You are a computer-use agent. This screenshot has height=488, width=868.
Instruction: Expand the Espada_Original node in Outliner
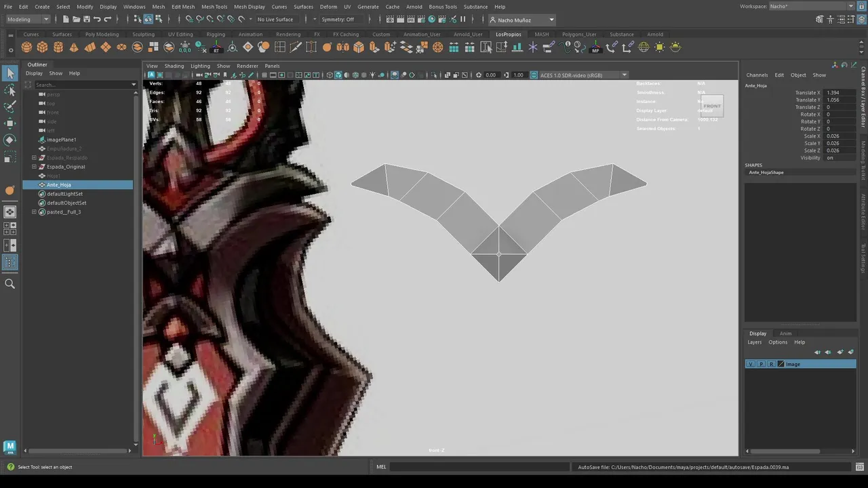click(x=34, y=167)
